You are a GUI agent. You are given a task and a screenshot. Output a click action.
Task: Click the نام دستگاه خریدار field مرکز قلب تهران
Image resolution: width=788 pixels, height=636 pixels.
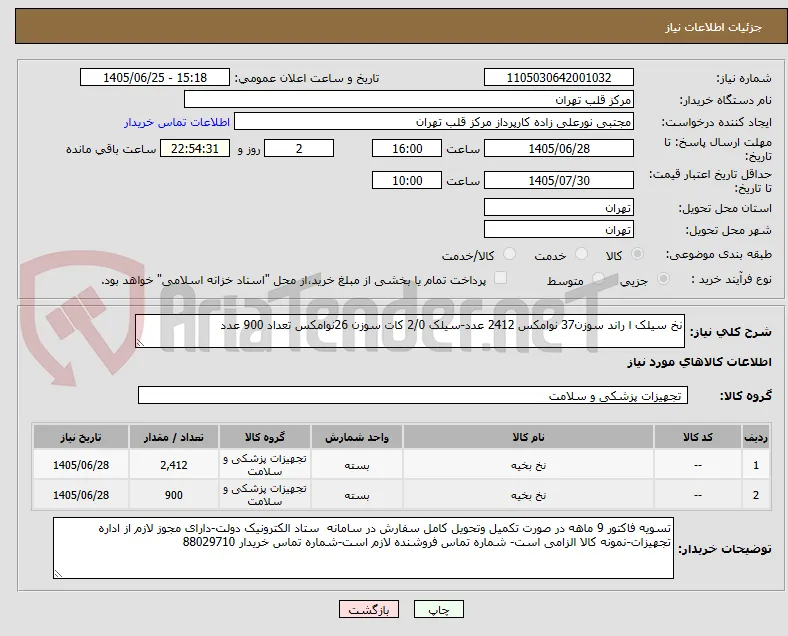[409, 99]
